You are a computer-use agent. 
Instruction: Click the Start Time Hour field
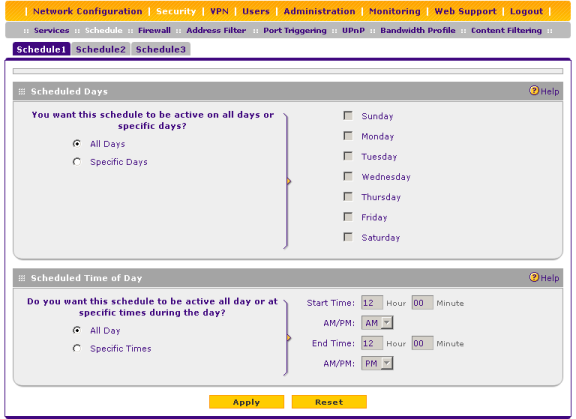click(x=372, y=303)
